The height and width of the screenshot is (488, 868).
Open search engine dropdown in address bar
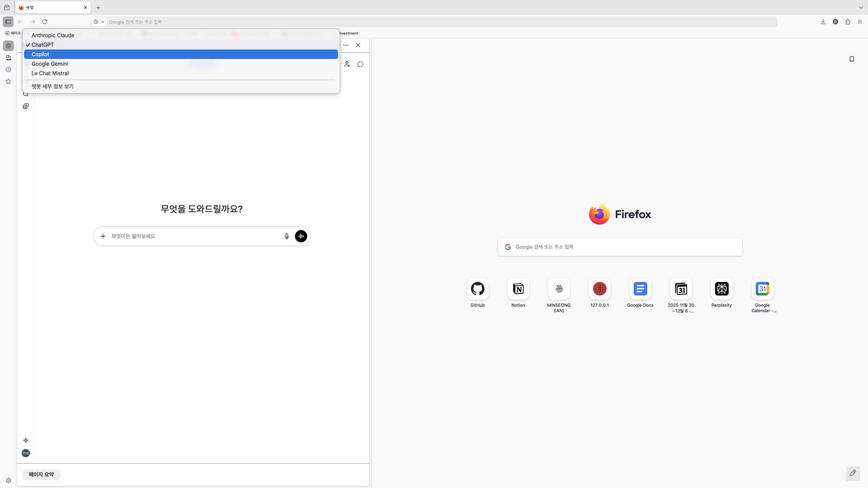pos(99,22)
